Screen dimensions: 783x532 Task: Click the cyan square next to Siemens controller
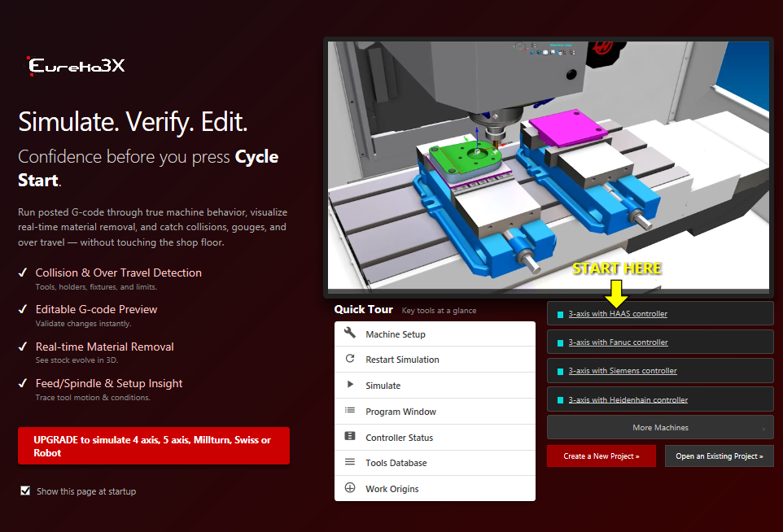(560, 371)
